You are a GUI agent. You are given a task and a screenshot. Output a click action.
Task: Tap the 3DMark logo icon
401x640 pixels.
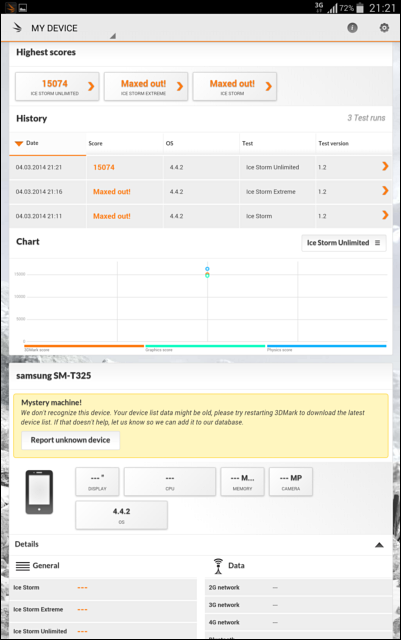[x=17, y=28]
